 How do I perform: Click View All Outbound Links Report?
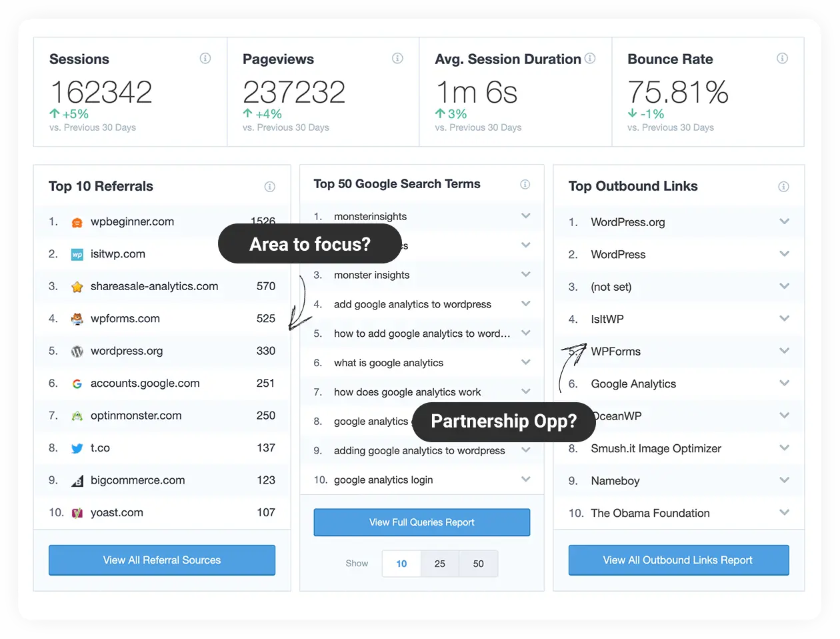(678, 560)
